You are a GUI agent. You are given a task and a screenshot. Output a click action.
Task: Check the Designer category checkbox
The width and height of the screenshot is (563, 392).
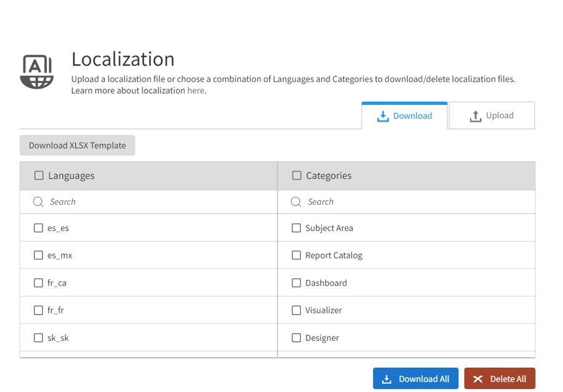point(296,338)
